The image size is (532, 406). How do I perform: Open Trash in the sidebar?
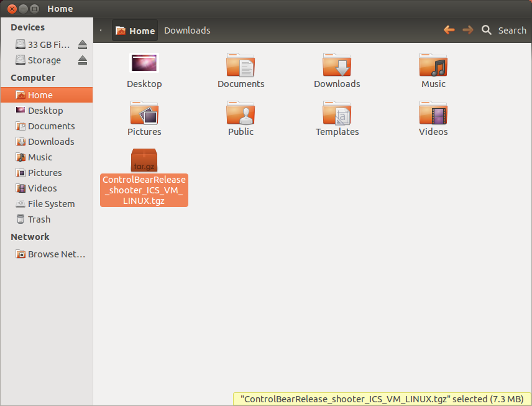coord(39,219)
